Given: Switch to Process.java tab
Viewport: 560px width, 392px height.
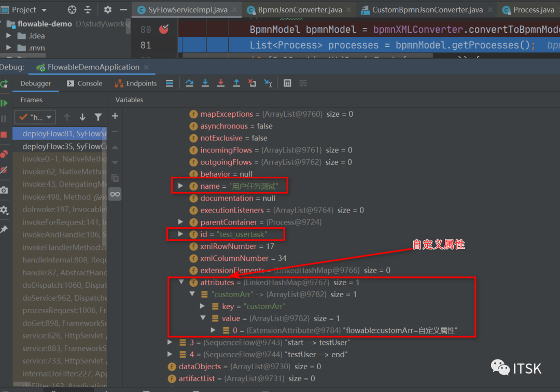Looking at the screenshot, I should (528, 10).
